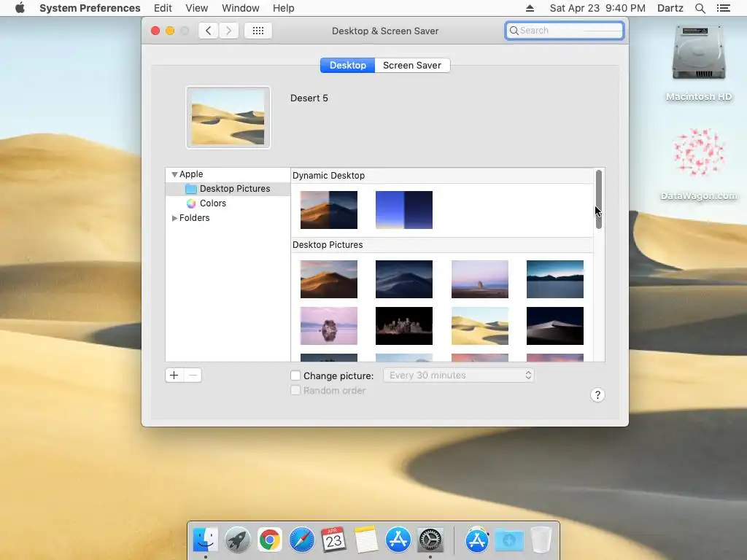747x560 pixels.
Task: Select the Mojave day dune wallpaper
Action: [329, 279]
